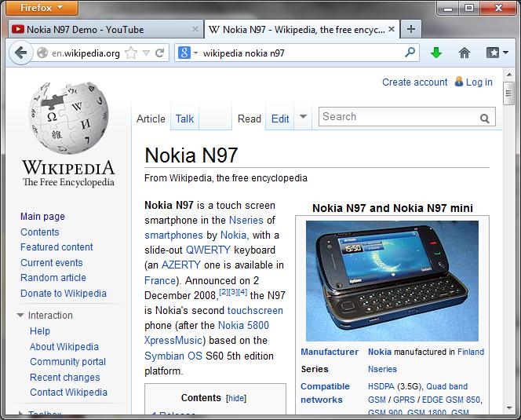Open a Random article
The width and height of the screenshot is (521, 420).
53,278
